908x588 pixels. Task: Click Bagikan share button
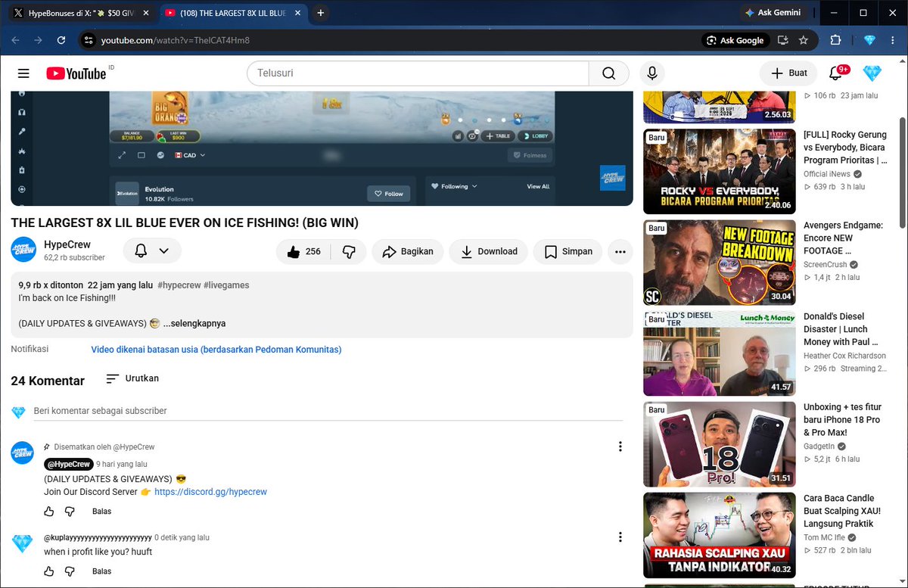click(x=407, y=251)
